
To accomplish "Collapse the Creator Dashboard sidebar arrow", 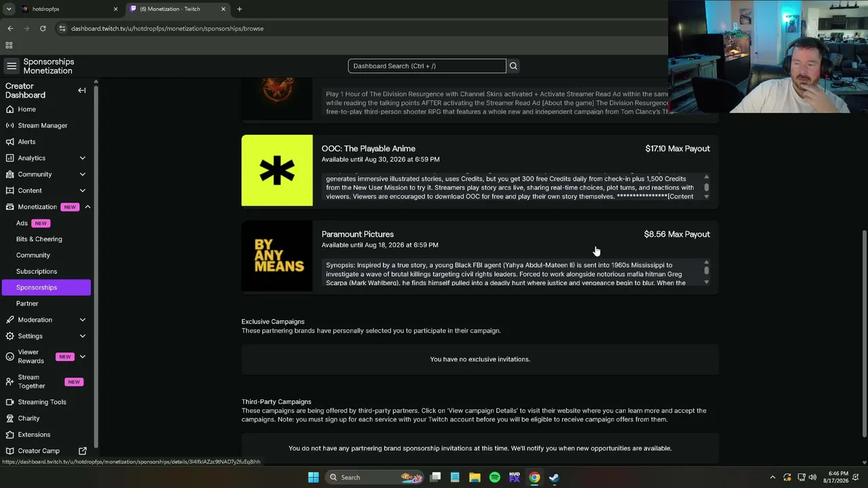I will click(82, 90).
